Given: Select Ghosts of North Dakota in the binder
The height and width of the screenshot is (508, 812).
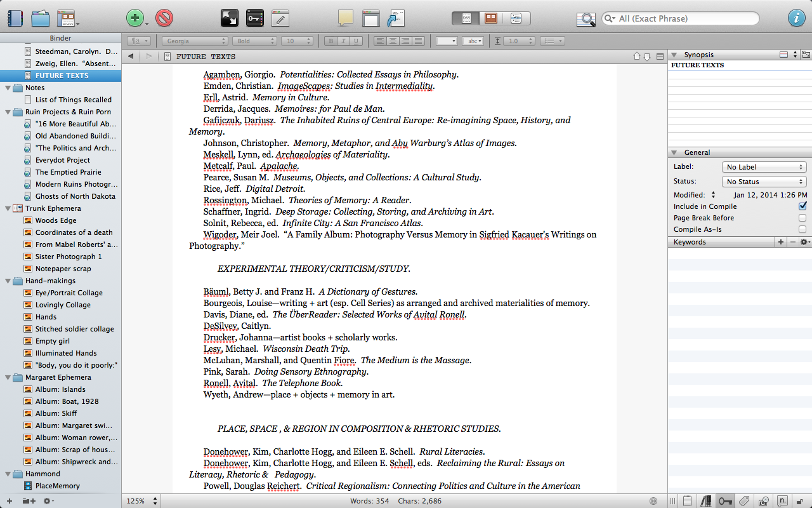Looking at the screenshot, I should point(75,196).
